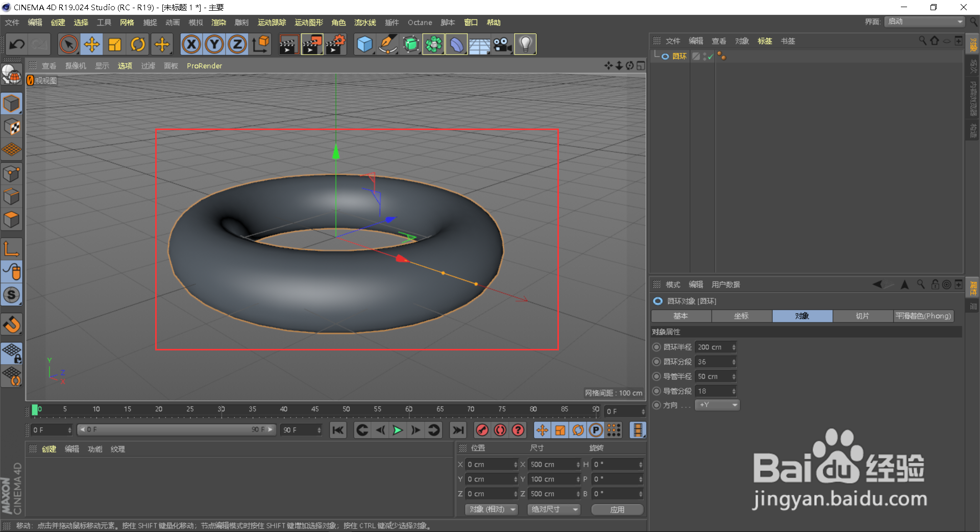The image size is (980, 532).
Task: Toggle 导管分段 keyframe circle
Action: point(657,391)
